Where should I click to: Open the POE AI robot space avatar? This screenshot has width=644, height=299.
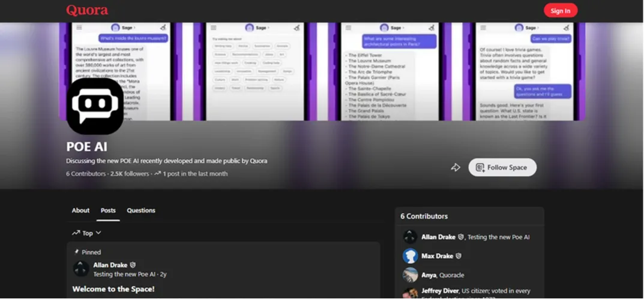(95, 105)
